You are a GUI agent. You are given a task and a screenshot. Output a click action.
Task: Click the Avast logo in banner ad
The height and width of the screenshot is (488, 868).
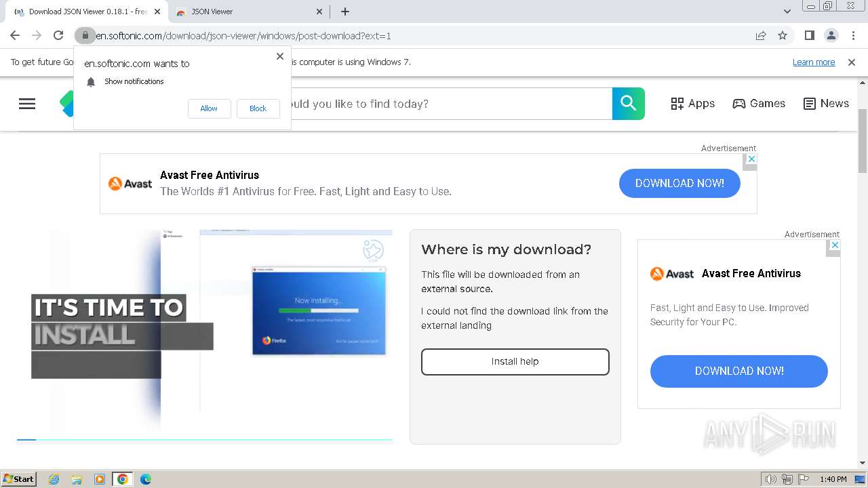coord(130,184)
